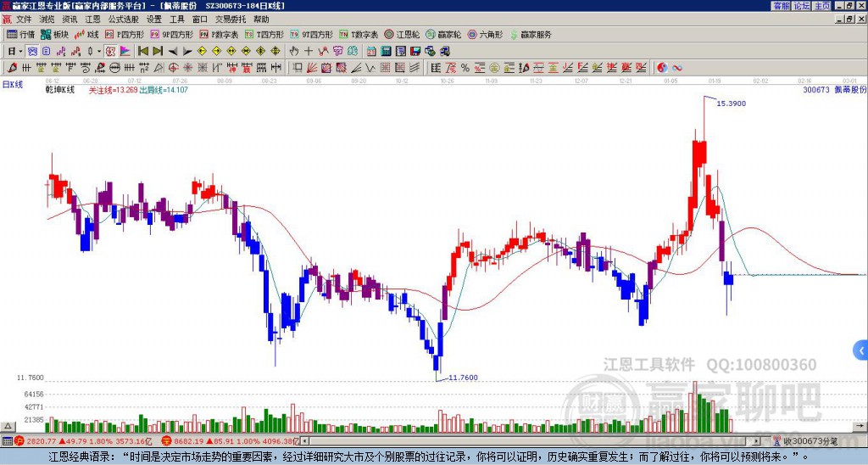Launch the 江恩轮 Gann wheel
The width and height of the screenshot is (868, 465).
(402, 34)
